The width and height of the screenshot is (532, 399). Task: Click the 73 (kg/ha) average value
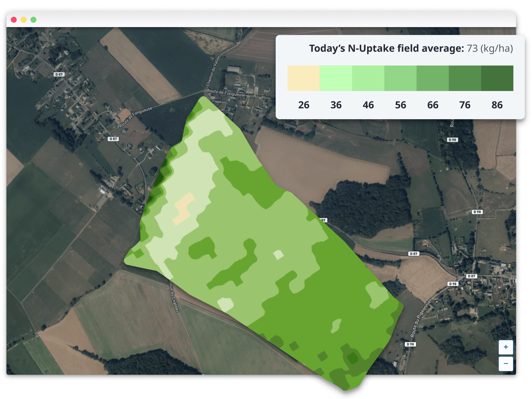pos(490,49)
